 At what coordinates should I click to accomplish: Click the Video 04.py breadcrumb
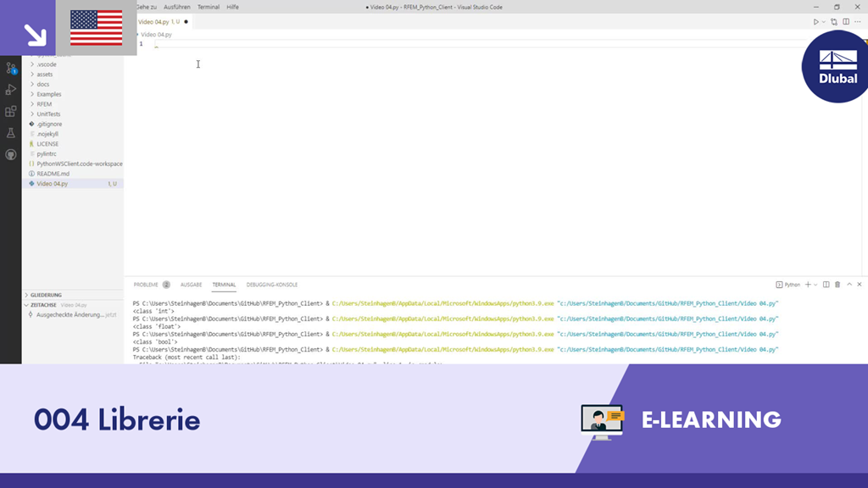pyautogui.click(x=156, y=34)
